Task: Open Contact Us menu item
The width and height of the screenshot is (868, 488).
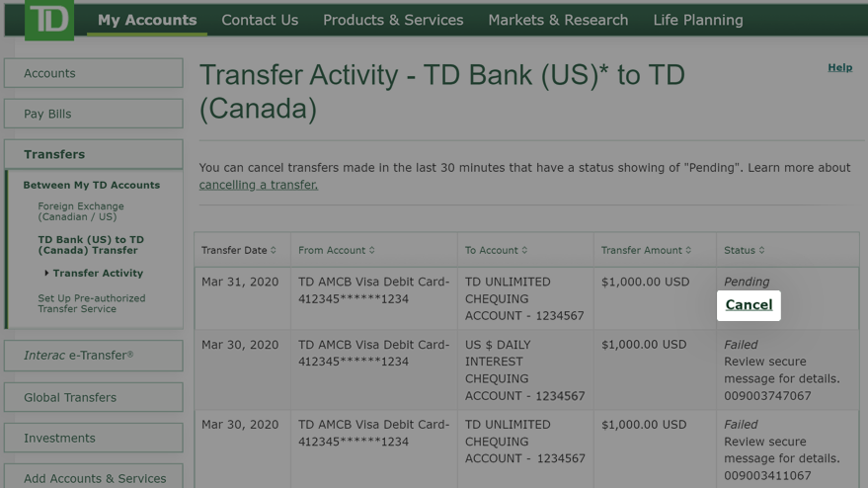Action: (x=260, y=20)
